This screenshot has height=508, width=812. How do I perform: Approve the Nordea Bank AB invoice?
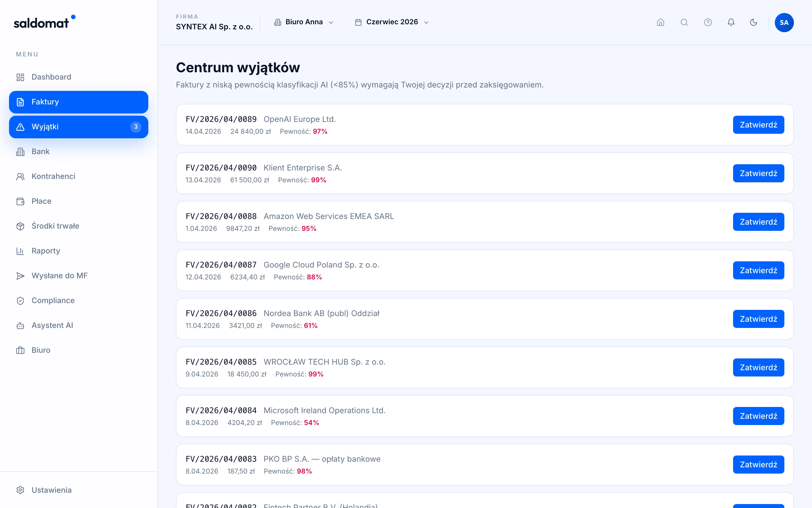point(758,319)
